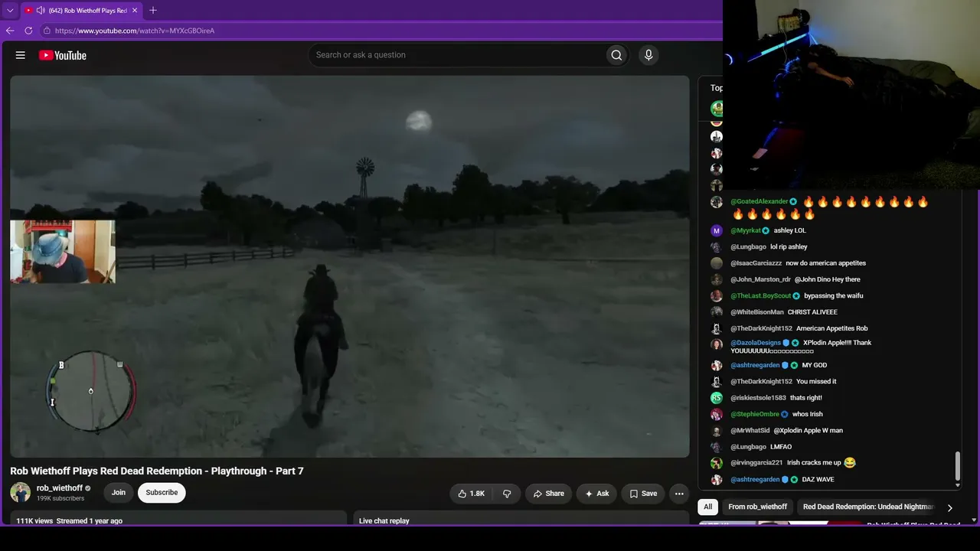Open DazolaDesigns' chat avatar
Image resolution: width=980 pixels, height=551 pixels.
tap(717, 344)
